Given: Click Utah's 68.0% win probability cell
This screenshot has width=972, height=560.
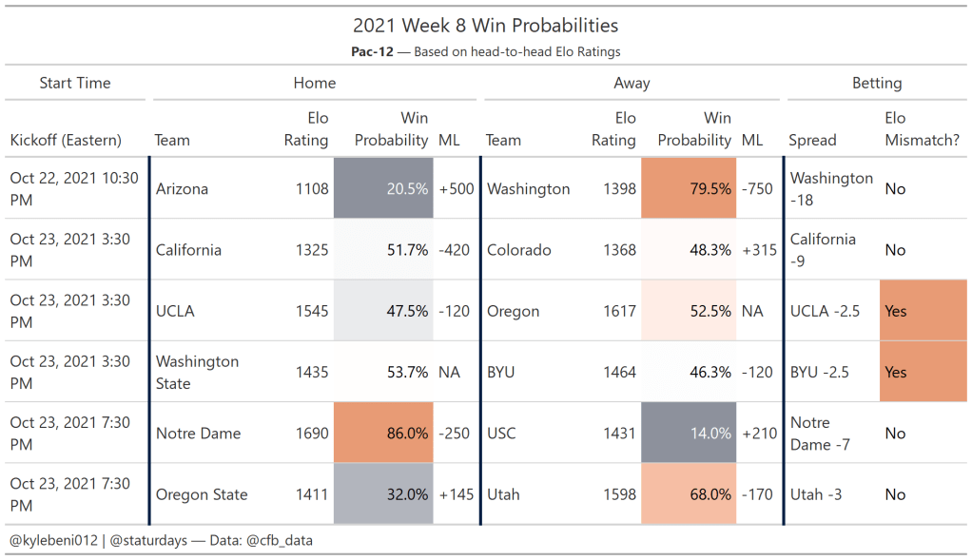Looking at the screenshot, I should (690, 494).
